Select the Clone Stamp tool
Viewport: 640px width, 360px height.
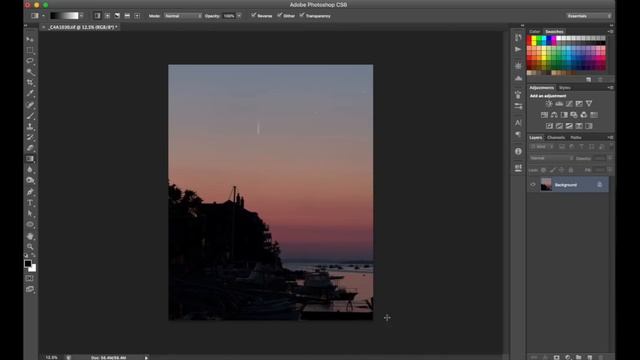tap(30, 127)
